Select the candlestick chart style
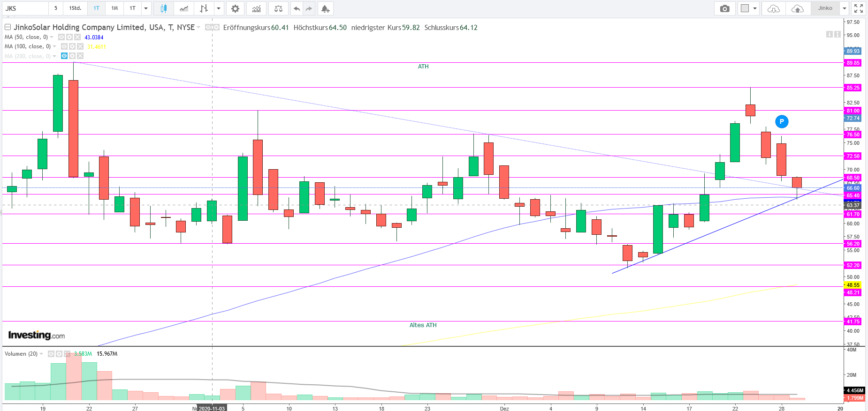This screenshot has width=868, height=411. (x=164, y=8)
